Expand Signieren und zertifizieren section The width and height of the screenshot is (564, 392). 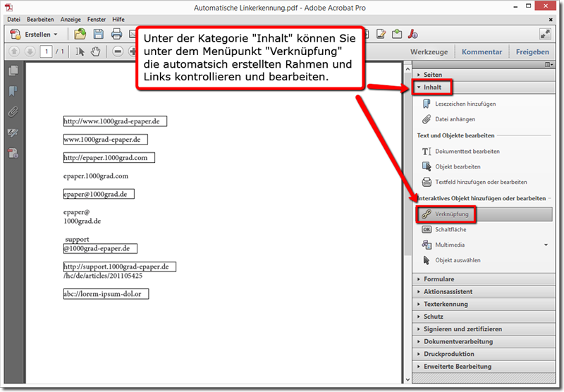[x=484, y=329]
